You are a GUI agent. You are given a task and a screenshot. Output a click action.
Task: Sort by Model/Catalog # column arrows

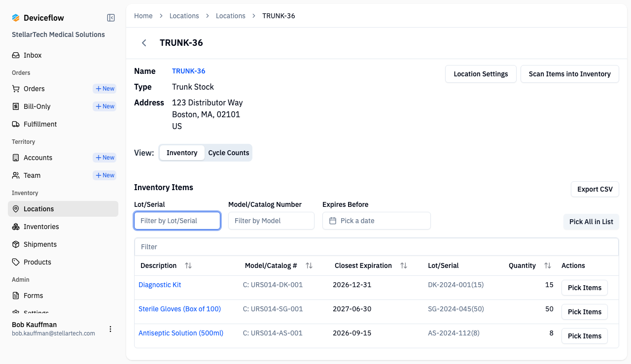pyautogui.click(x=309, y=265)
